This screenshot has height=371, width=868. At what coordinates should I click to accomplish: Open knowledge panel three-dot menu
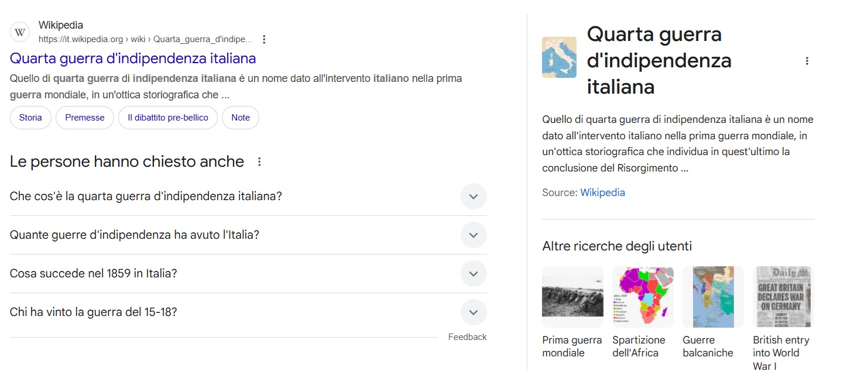[807, 61]
